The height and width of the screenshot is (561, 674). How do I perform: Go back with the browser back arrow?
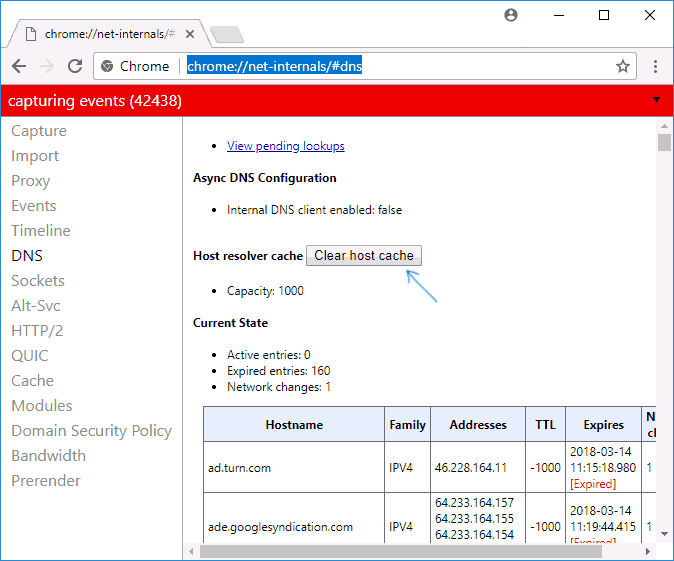click(19, 66)
